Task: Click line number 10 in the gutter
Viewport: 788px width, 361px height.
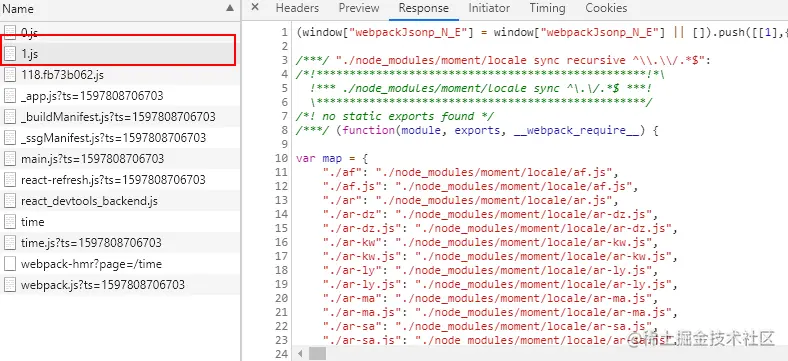Action: click(x=281, y=158)
